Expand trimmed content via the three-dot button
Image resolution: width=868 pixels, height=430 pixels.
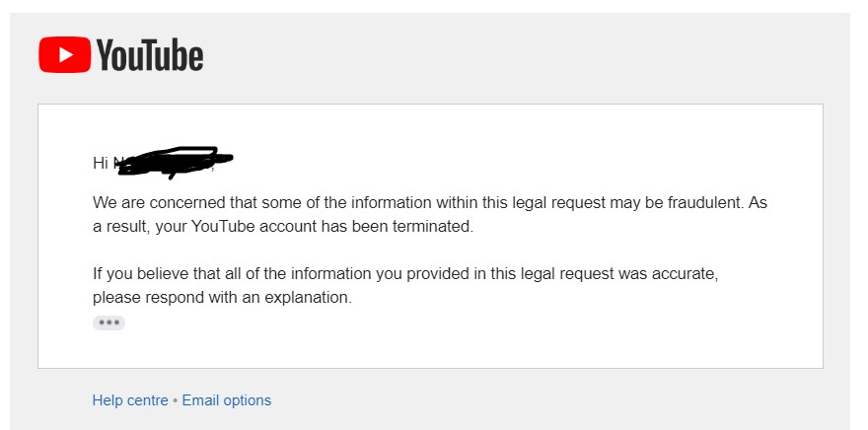coord(109,323)
